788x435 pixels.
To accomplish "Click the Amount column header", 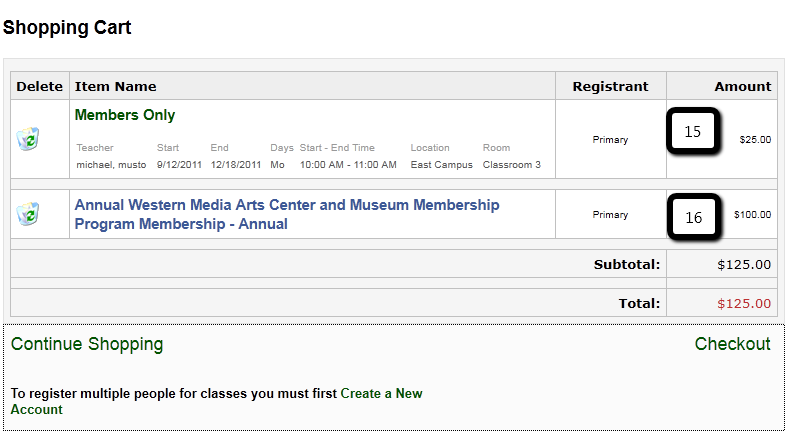I will click(x=742, y=86).
